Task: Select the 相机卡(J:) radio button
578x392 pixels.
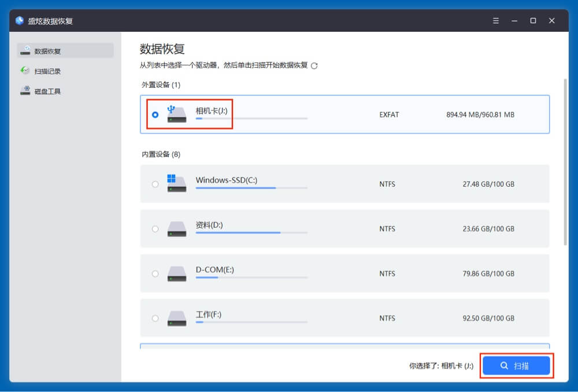Action: [155, 114]
